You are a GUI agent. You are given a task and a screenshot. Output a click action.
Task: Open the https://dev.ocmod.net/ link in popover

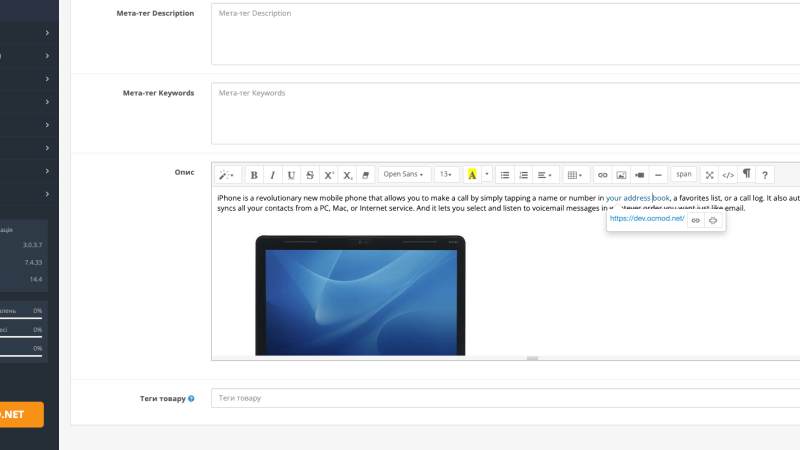click(647, 218)
